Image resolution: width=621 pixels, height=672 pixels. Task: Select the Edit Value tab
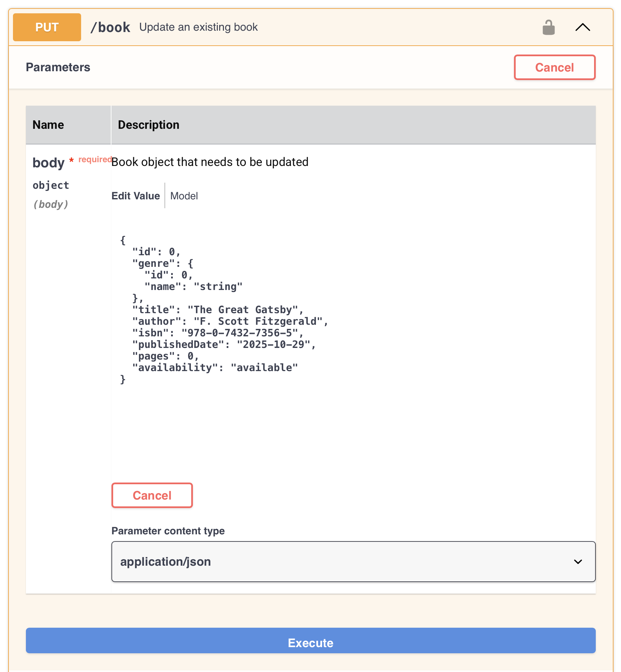pyautogui.click(x=136, y=196)
